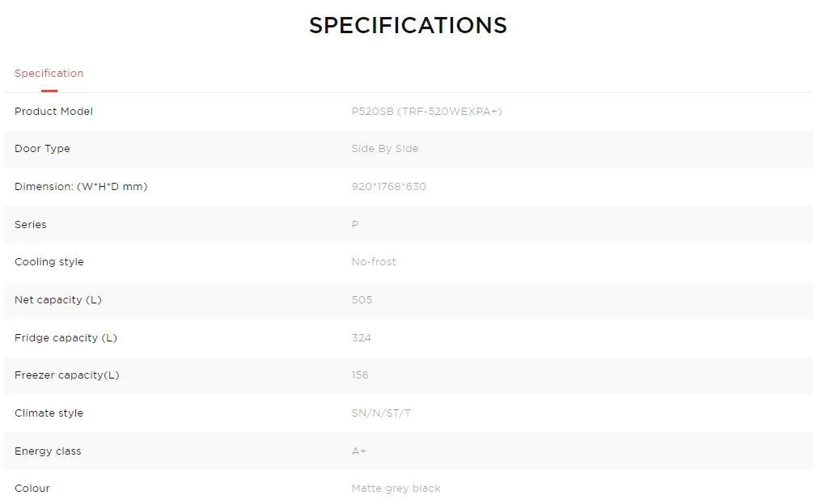Click the A+ energy class value
The height and width of the screenshot is (504, 813).
(x=359, y=451)
